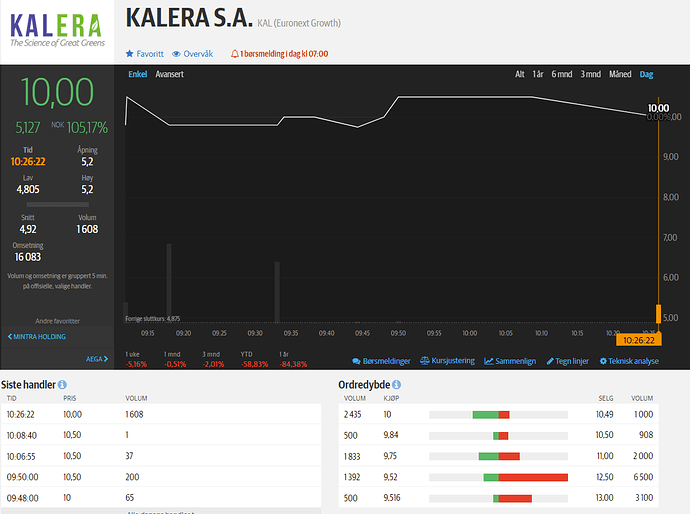Go to previous favorite MINTRA HOLDING
Viewport: 690px width, 514px height.
37,337
